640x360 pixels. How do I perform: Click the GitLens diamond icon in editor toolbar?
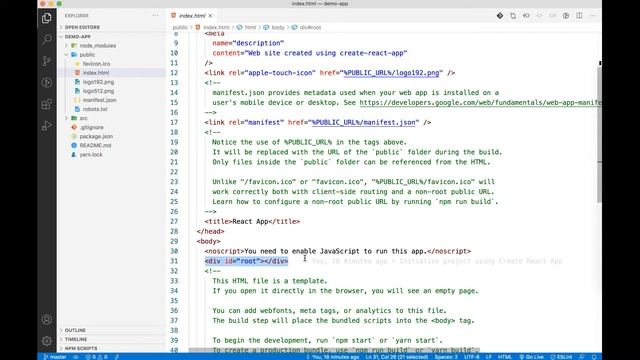500,16
